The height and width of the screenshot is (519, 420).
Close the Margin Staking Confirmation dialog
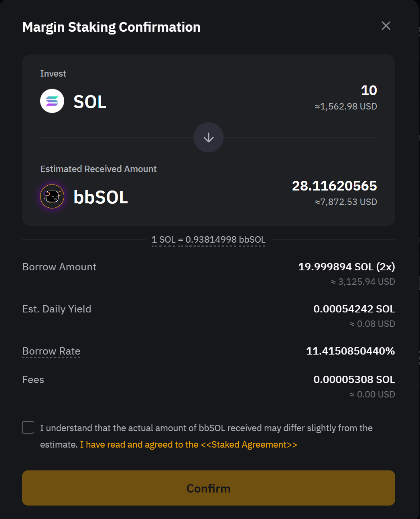tap(386, 26)
